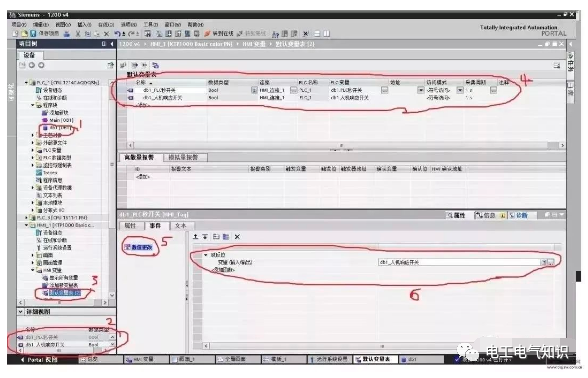Viewport: 588px width, 378px height.
Task: Select Main [OB1] block in tree
Action: (x=57, y=120)
